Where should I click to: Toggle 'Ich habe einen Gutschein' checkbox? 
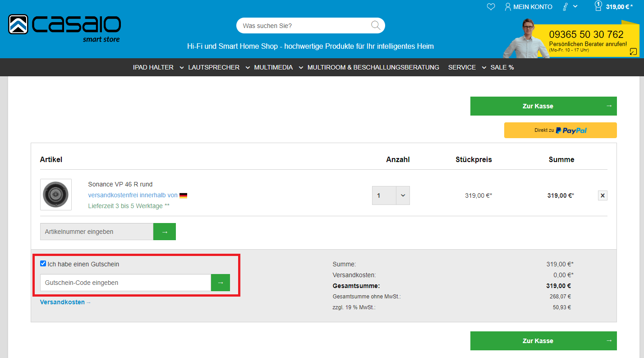coord(43,264)
